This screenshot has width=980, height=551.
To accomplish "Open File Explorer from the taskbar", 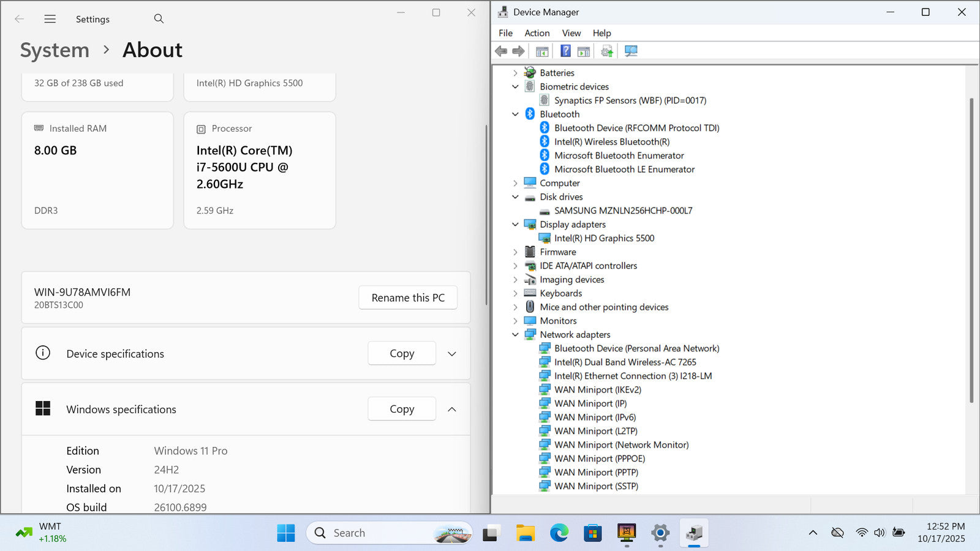I will pos(525,533).
